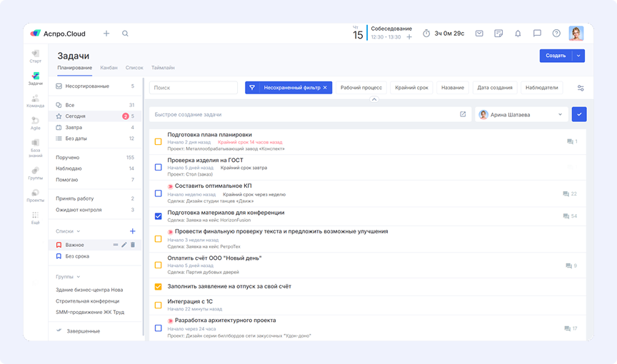Click the notifications bell icon
The width and height of the screenshot is (617, 364).
pyautogui.click(x=518, y=34)
